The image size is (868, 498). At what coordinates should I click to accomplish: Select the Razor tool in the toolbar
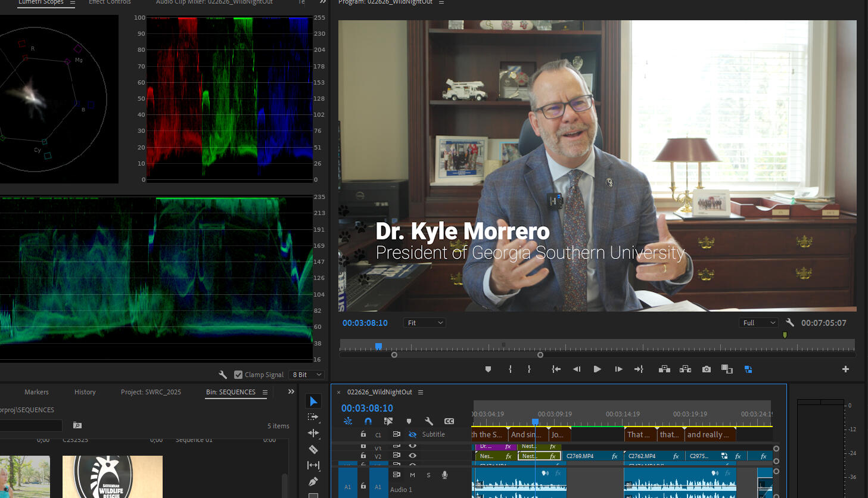pos(313,449)
